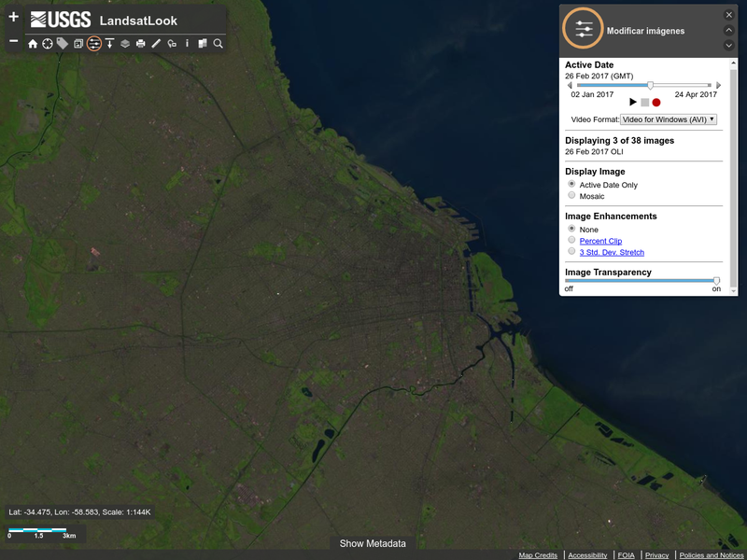The width and height of the screenshot is (747, 560).
Task: Choose 3 Std. Dev. Stretch radio button
Action: click(571, 252)
